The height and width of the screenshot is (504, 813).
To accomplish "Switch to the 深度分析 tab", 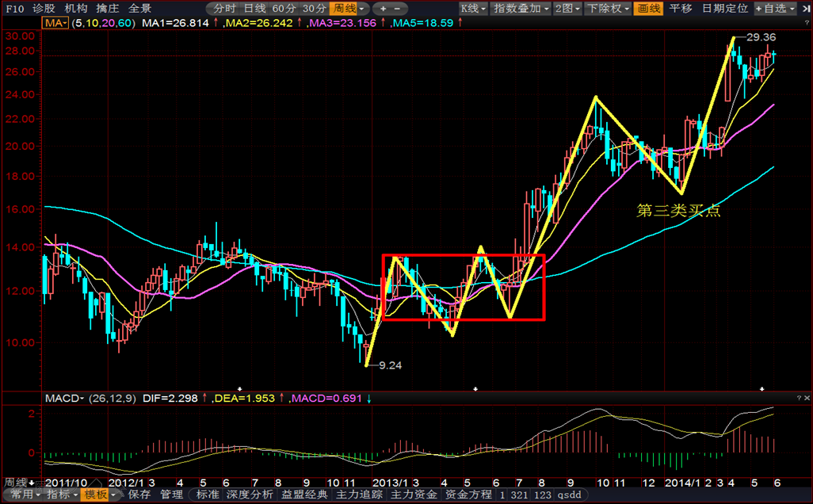I will [250, 494].
